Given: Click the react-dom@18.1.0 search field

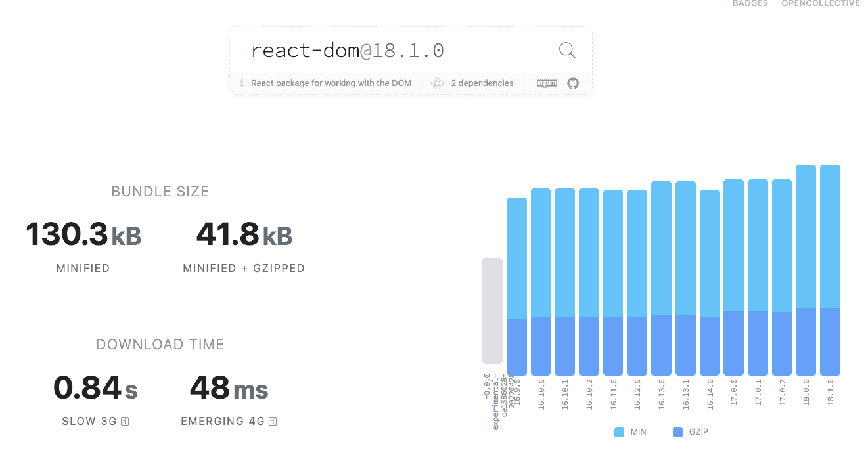Looking at the screenshot, I should (394, 51).
